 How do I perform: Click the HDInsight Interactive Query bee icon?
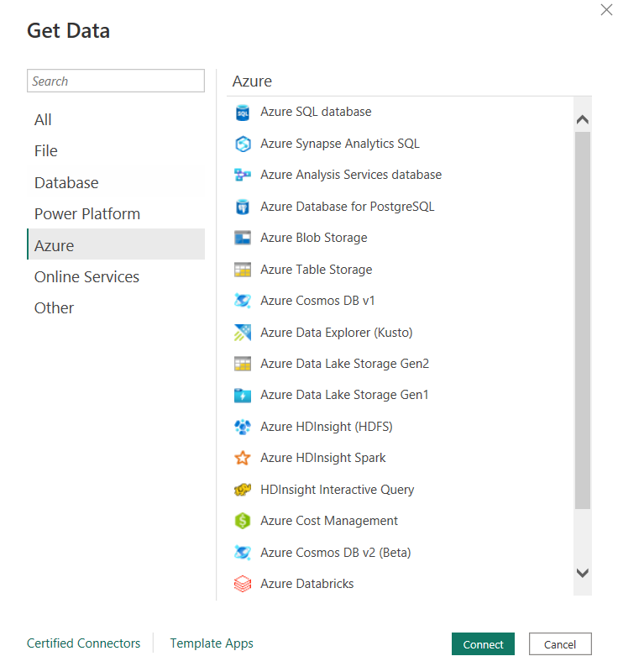click(x=243, y=489)
